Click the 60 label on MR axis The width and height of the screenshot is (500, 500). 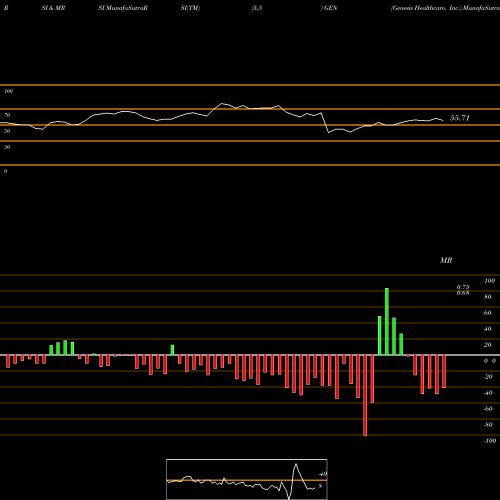point(488,313)
